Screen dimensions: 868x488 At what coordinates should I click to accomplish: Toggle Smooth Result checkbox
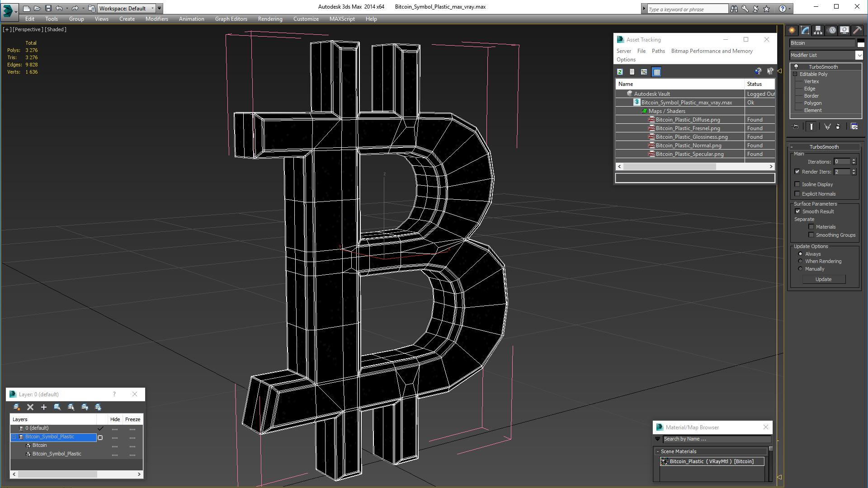(x=798, y=211)
